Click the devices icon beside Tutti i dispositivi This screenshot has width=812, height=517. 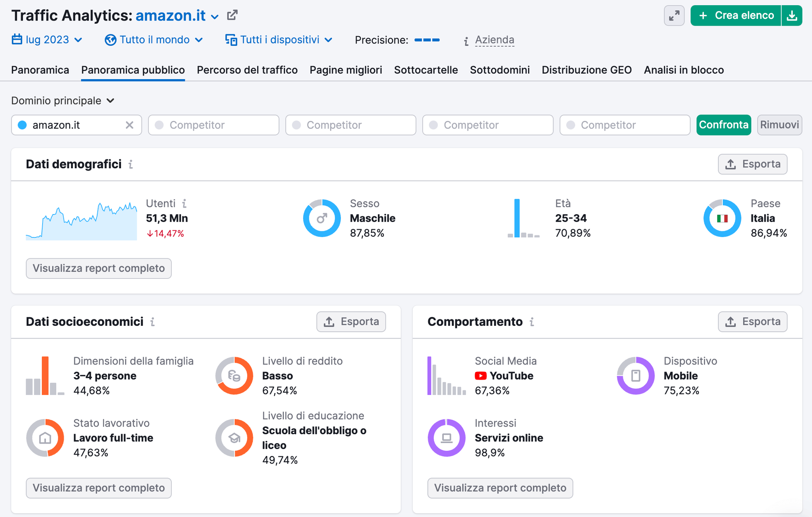[x=231, y=40]
